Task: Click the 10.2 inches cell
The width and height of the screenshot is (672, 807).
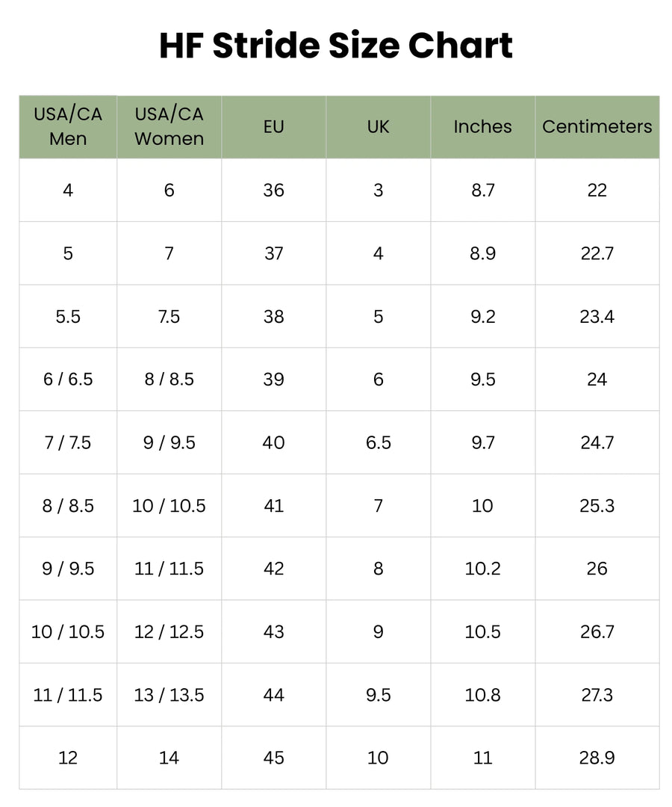Action: point(483,569)
